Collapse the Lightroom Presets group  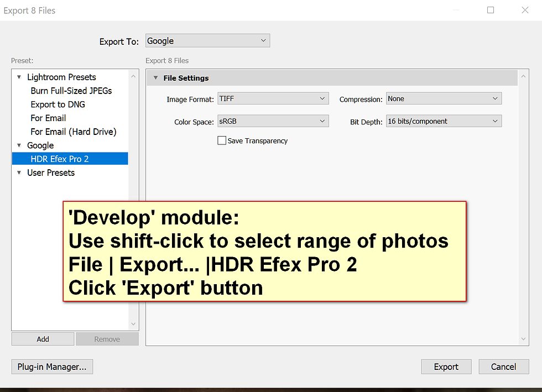click(x=19, y=77)
